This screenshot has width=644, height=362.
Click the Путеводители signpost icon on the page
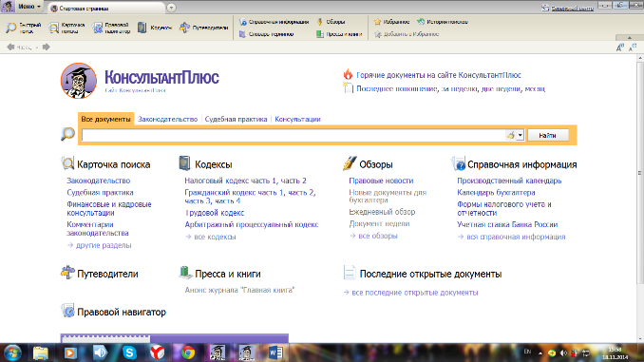pyautogui.click(x=67, y=273)
